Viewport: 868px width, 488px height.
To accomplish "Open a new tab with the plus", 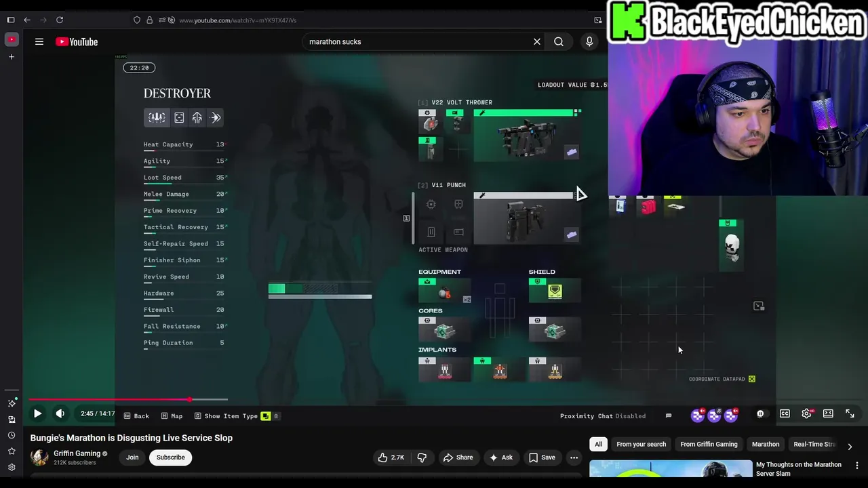I will point(11,57).
